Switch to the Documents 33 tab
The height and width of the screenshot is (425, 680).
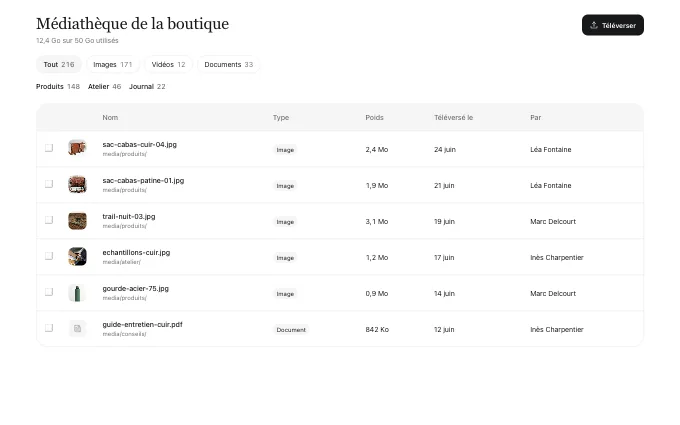pos(229,65)
